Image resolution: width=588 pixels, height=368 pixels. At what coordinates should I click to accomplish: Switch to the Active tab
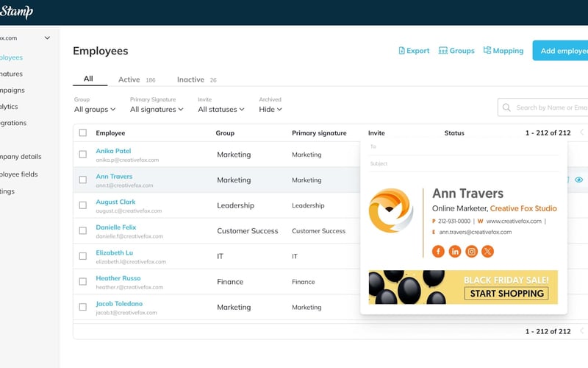(x=137, y=79)
